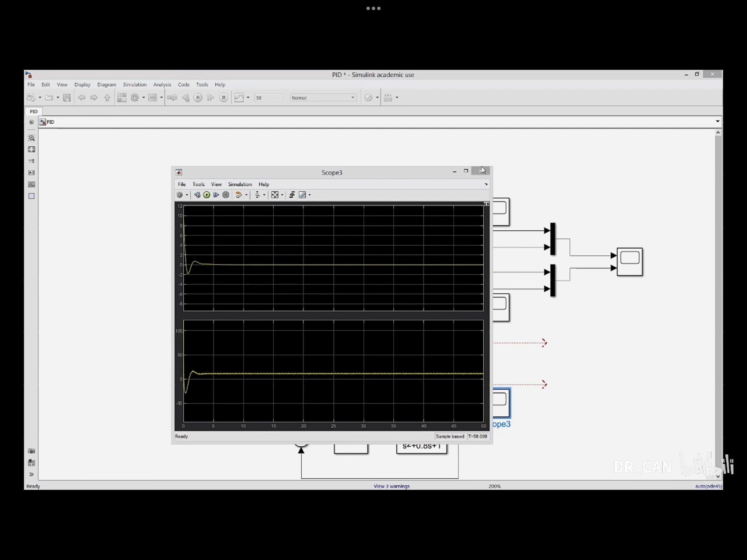
Task: Select the Zoom tool in left palette
Action: (32, 138)
